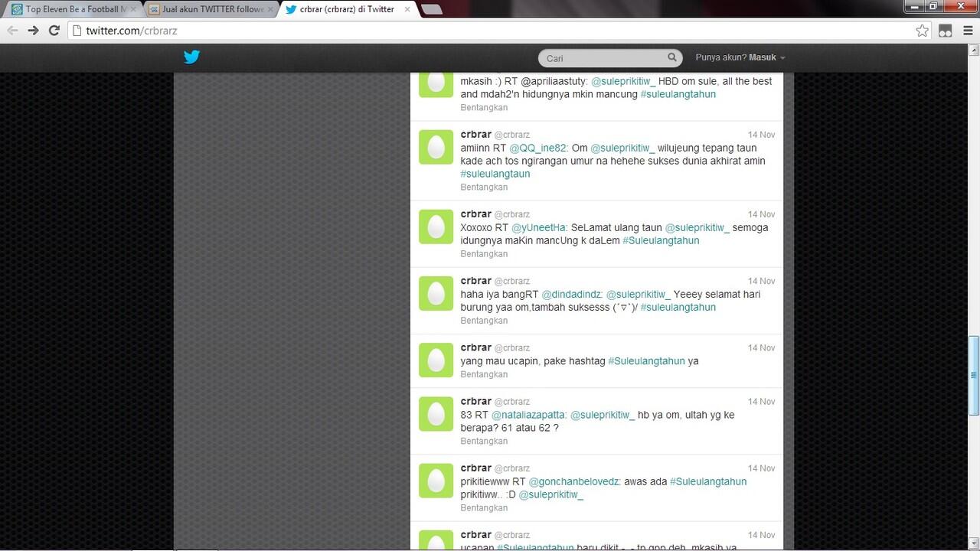Click crbrar name on the 83 RT tweet
The height and width of the screenshot is (551, 980).
click(x=475, y=401)
